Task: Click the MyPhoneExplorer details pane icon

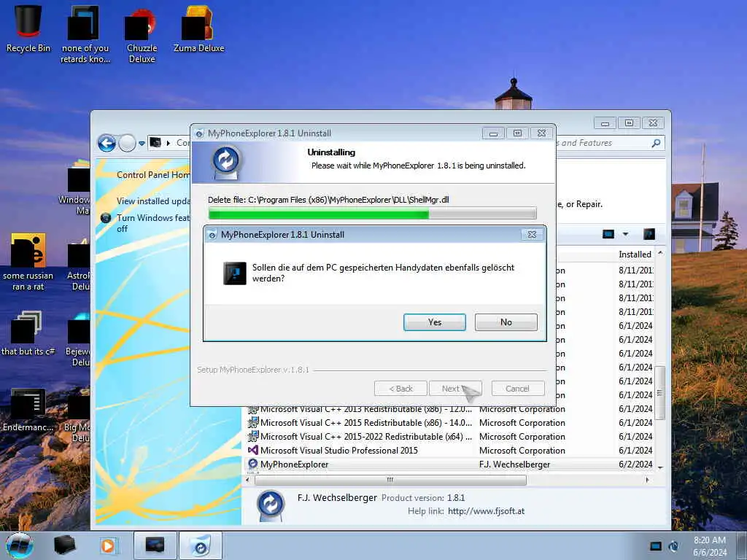Action: (271, 505)
